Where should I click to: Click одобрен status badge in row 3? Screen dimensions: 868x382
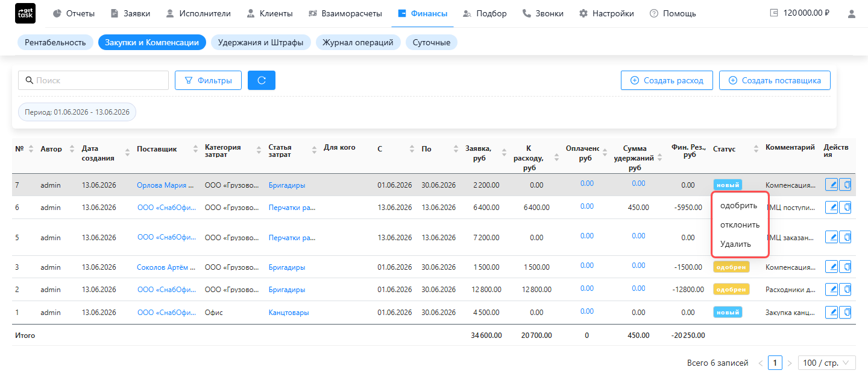pyautogui.click(x=731, y=267)
